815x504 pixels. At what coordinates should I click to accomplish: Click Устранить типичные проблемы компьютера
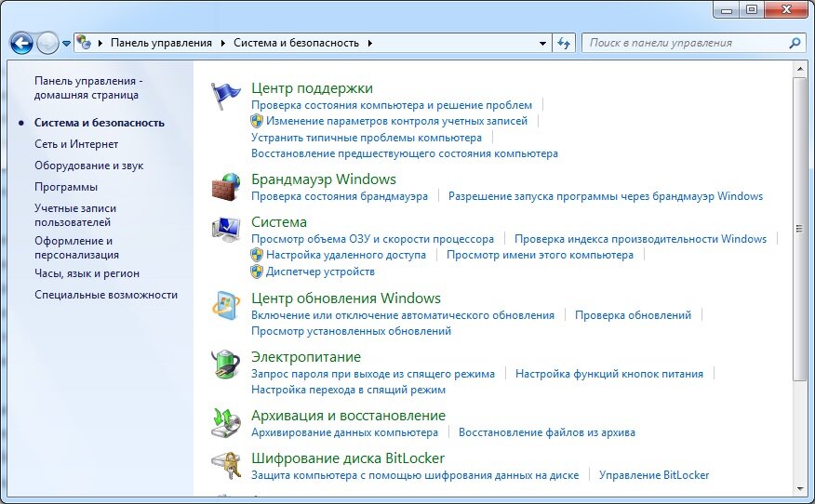pyautogui.click(x=367, y=138)
